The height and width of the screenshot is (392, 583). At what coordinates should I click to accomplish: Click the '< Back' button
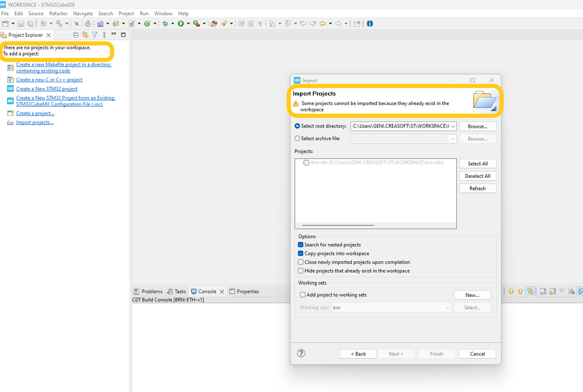[x=358, y=353]
